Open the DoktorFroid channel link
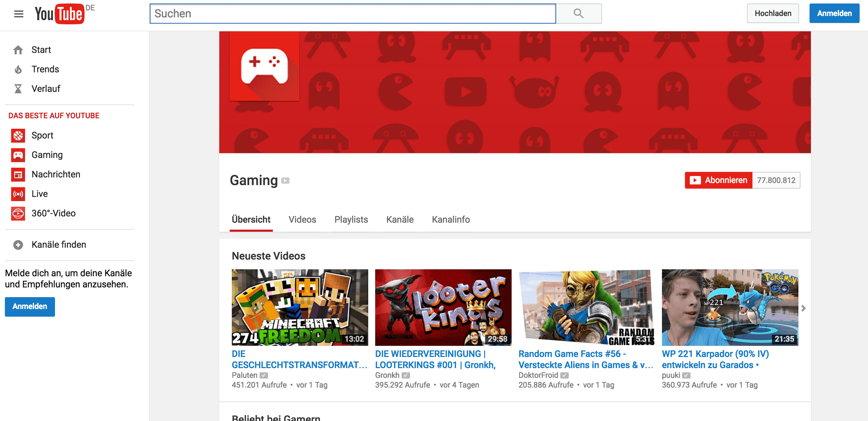This screenshot has height=421, width=868. [538, 375]
